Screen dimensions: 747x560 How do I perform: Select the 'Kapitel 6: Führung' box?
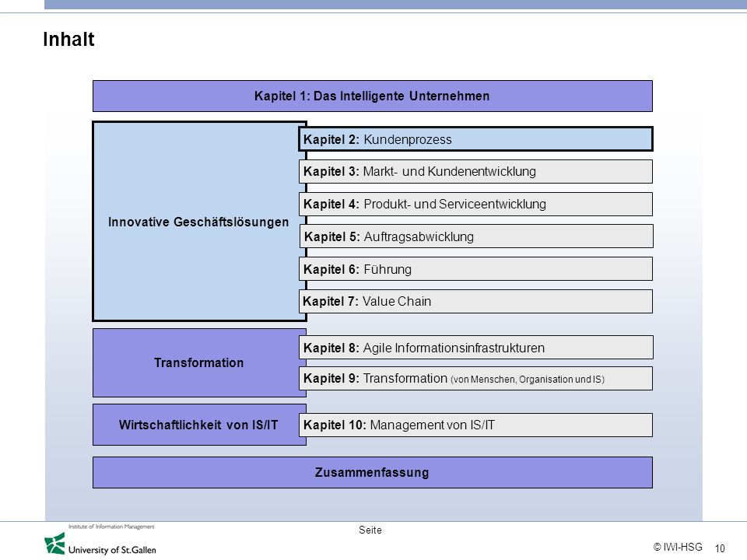[x=476, y=269]
